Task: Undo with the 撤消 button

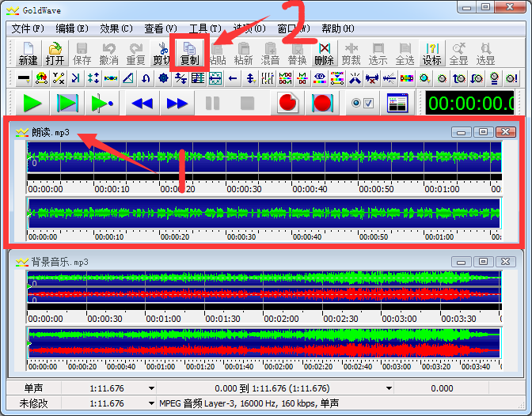Action: click(x=108, y=53)
